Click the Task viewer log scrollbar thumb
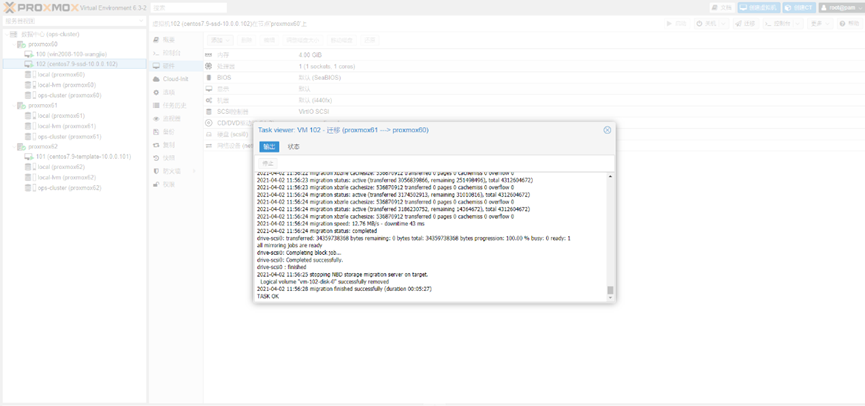This screenshot has width=865, height=406. pos(610,290)
